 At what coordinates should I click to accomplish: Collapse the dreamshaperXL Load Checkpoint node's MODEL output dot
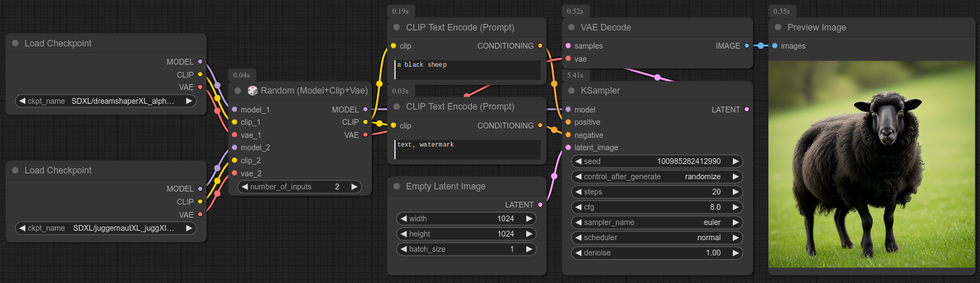[x=201, y=62]
